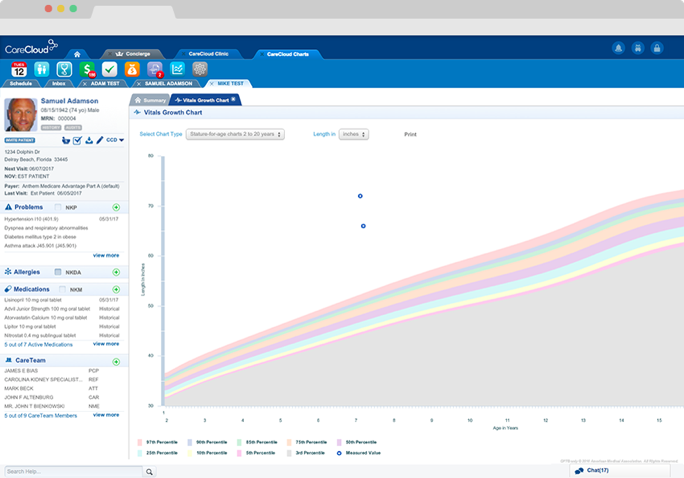Switch to the Summary tab

[150, 100]
